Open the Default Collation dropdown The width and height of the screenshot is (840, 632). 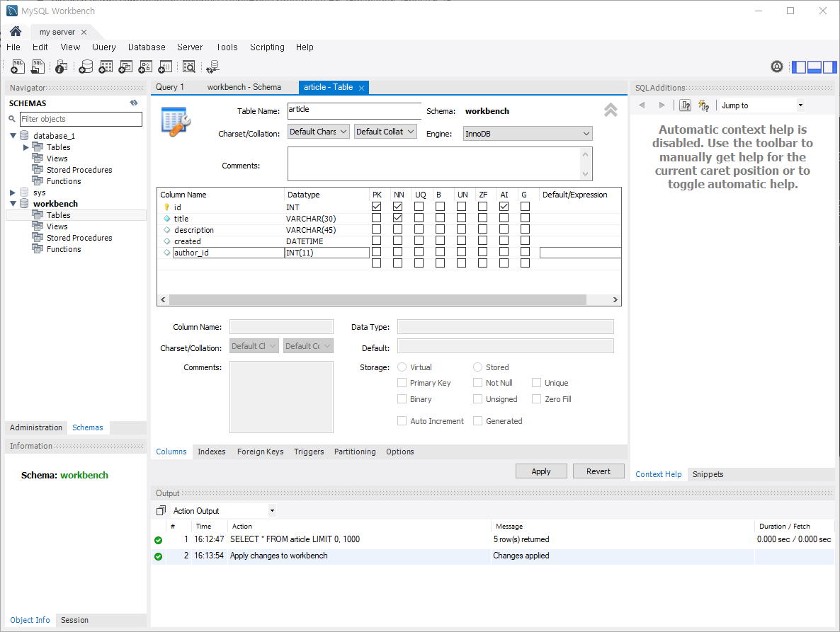pos(385,132)
